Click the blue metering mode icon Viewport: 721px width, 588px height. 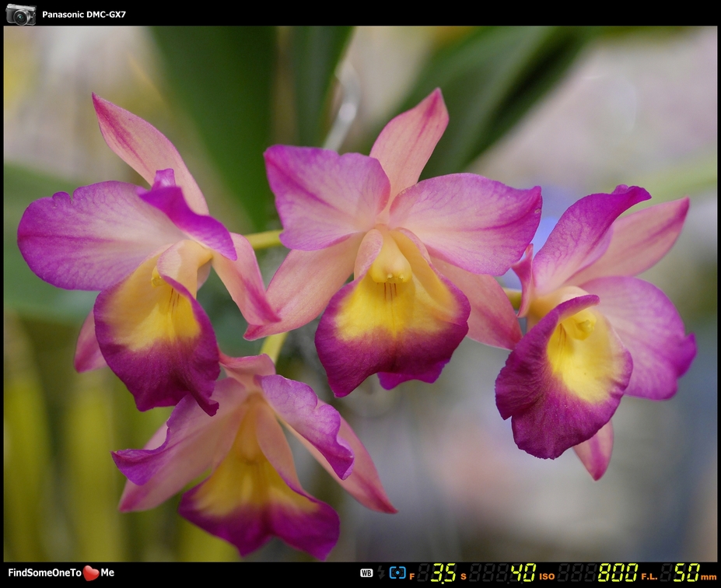(x=397, y=572)
